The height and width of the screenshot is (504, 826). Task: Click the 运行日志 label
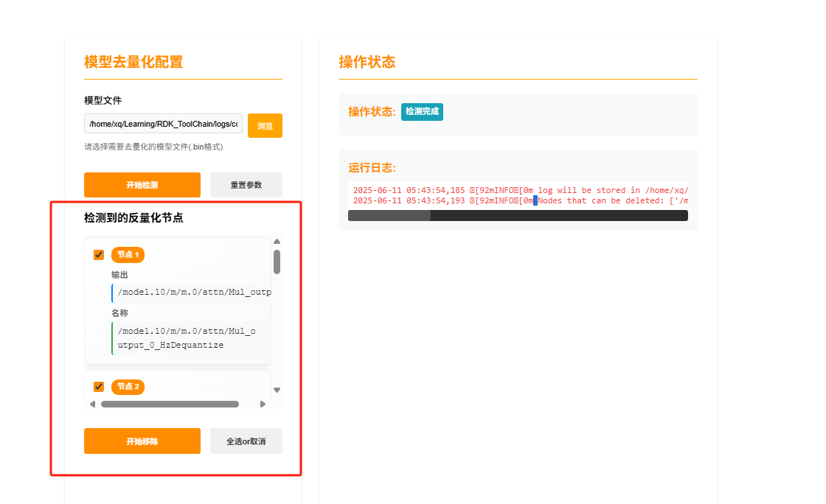(x=372, y=168)
